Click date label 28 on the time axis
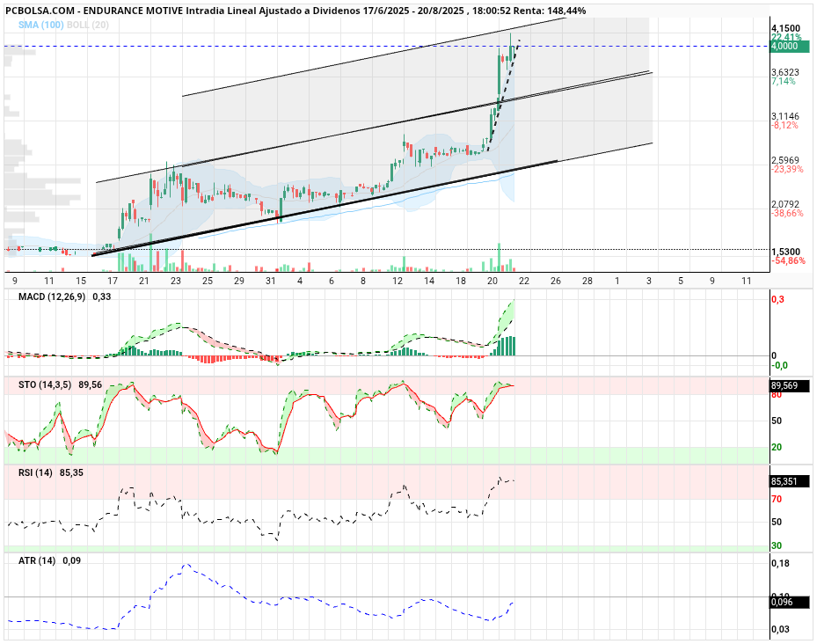The image size is (817, 644). pos(587,281)
